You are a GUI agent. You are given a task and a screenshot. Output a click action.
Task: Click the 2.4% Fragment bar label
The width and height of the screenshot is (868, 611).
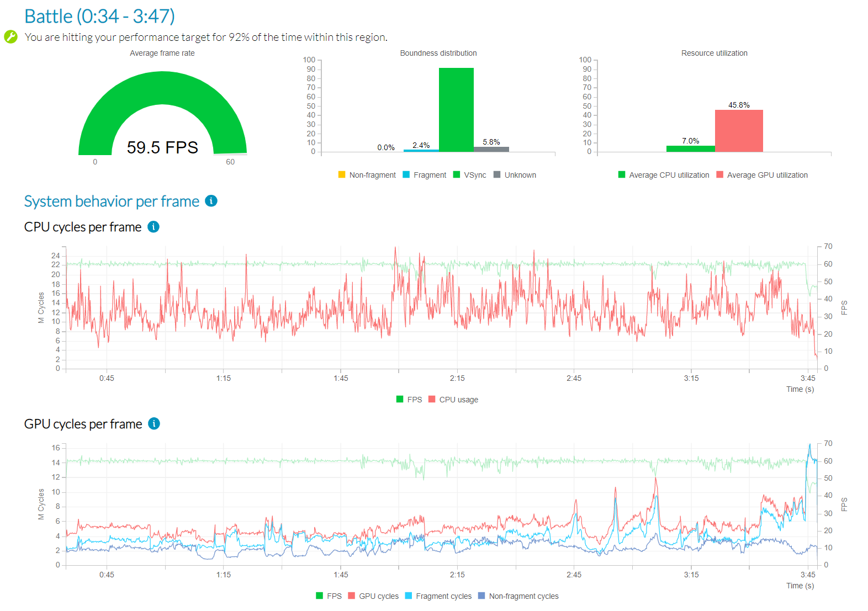[x=421, y=145]
